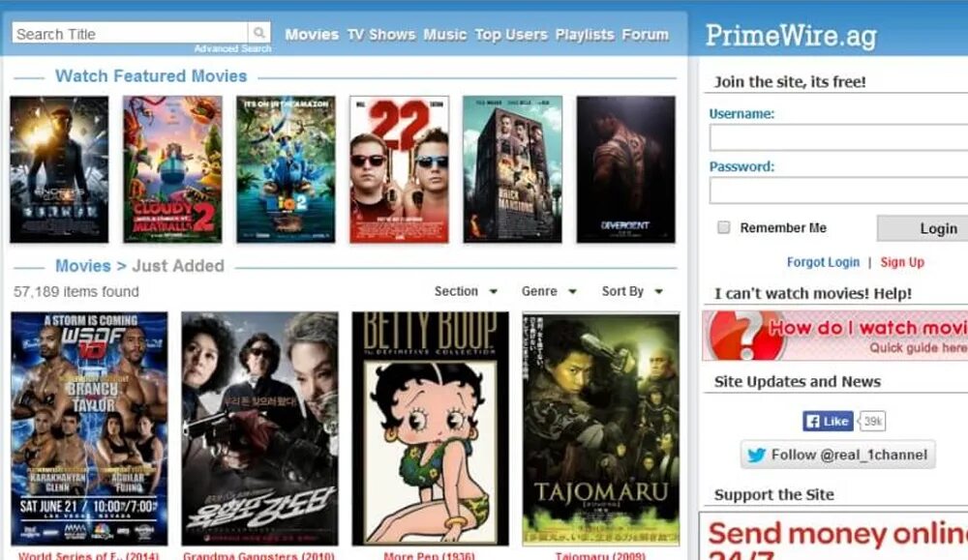Expand the Section dropdown
The width and height of the screenshot is (968, 560).
click(x=466, y=291)
